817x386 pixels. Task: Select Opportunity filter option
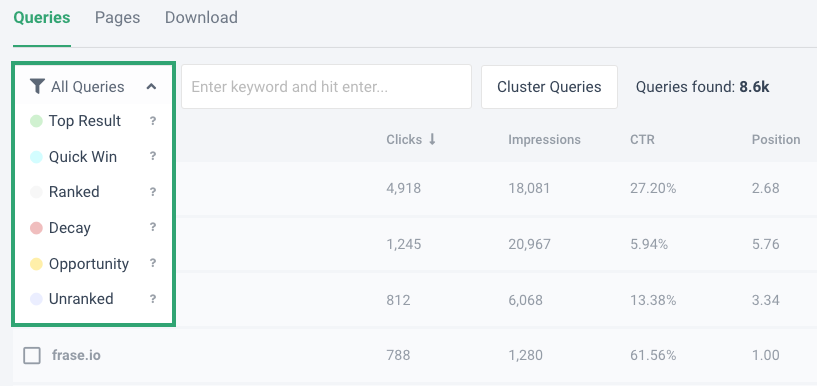[x=89, y=264]
